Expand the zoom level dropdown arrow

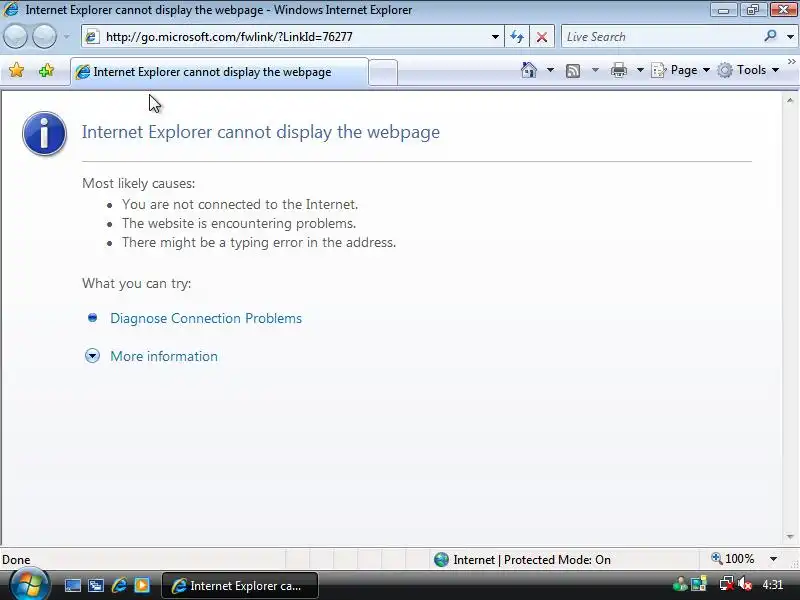tap(773, 559)
